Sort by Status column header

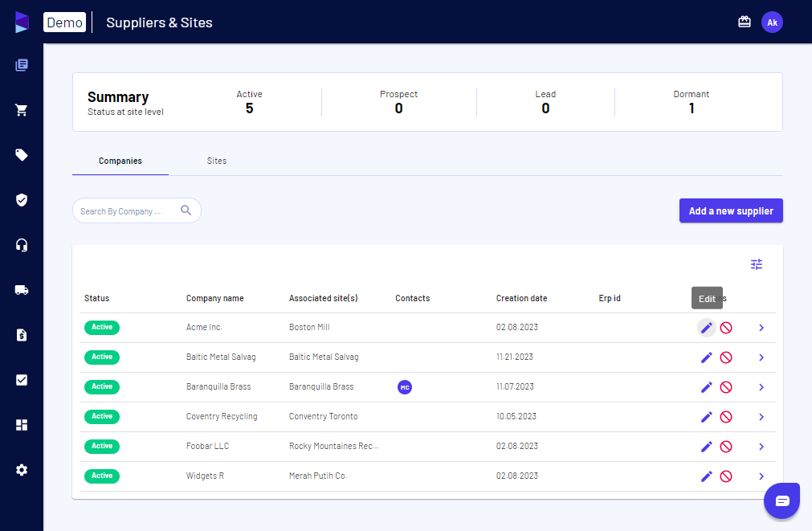pyautogui.click(x=97, y=298)
